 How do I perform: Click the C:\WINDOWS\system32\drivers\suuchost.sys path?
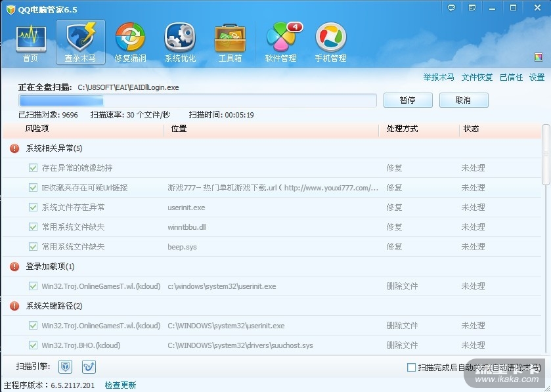pos(240,345)
